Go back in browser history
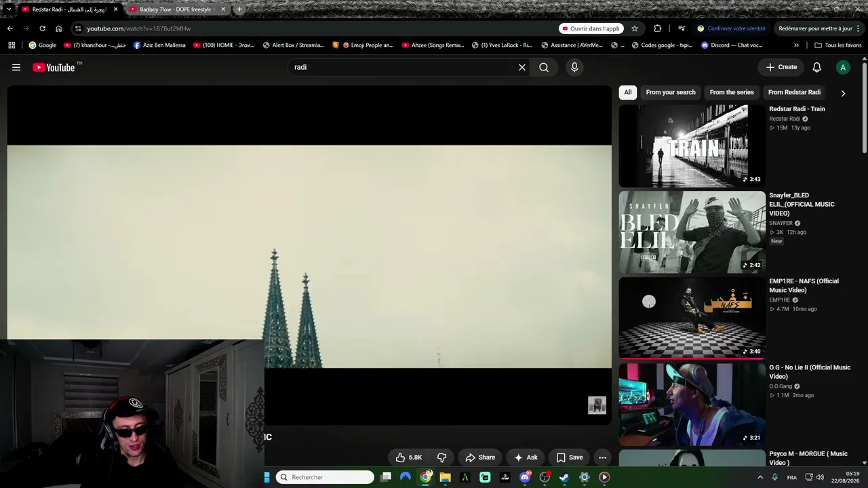868x488 pixels. [x=10, y=28]
